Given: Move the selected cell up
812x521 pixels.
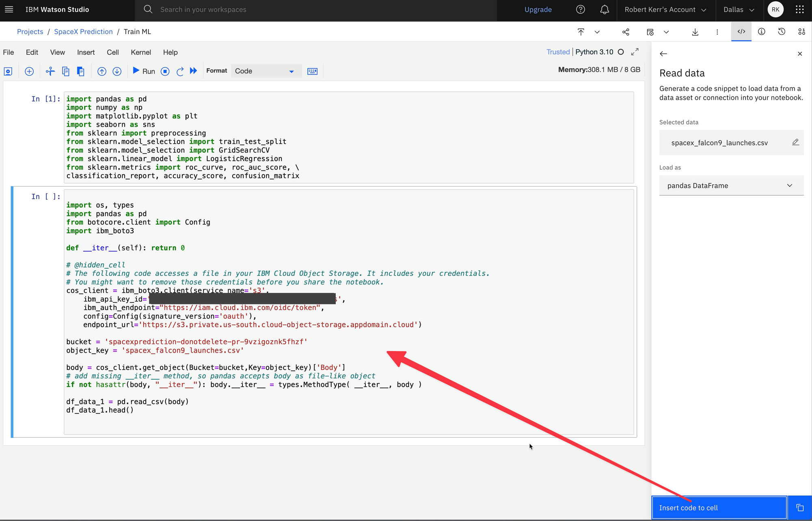Looking at the screenshot, I should [x=102, y=71].
